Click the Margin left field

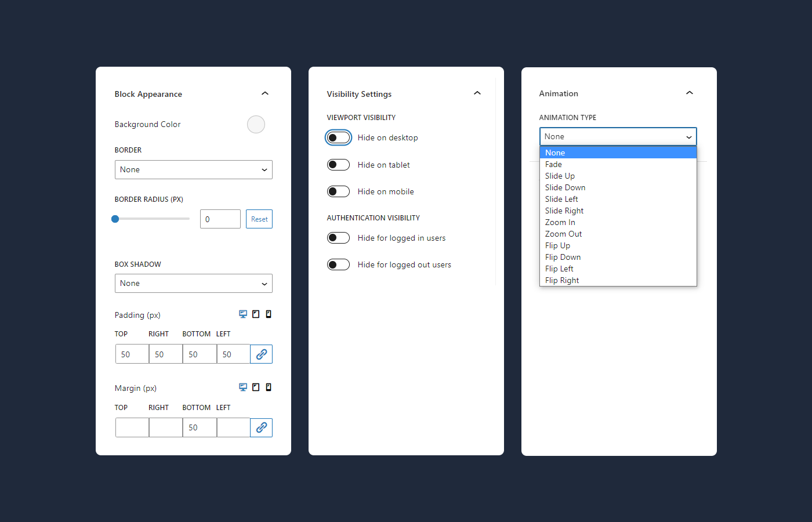click(234, 427)
